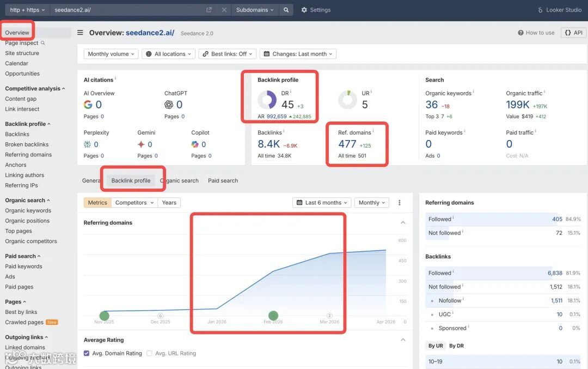Click info icon beside Paid keywords

(464, 131)
